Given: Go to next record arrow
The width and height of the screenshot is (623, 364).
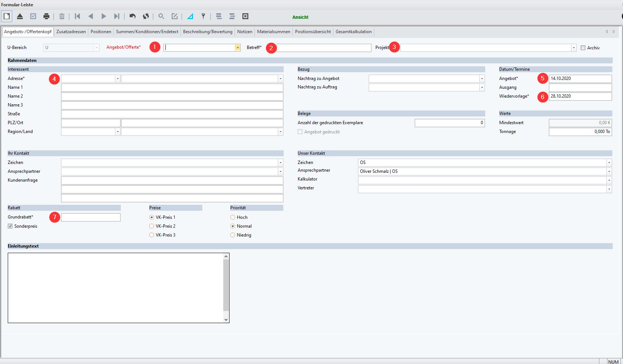Looking at the screenshot, I should [104, 16].
